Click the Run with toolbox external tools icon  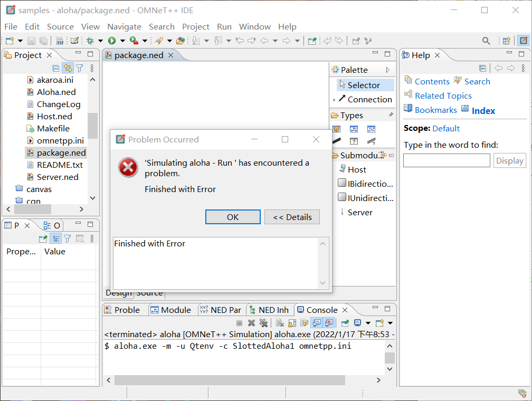coord(134,41)
